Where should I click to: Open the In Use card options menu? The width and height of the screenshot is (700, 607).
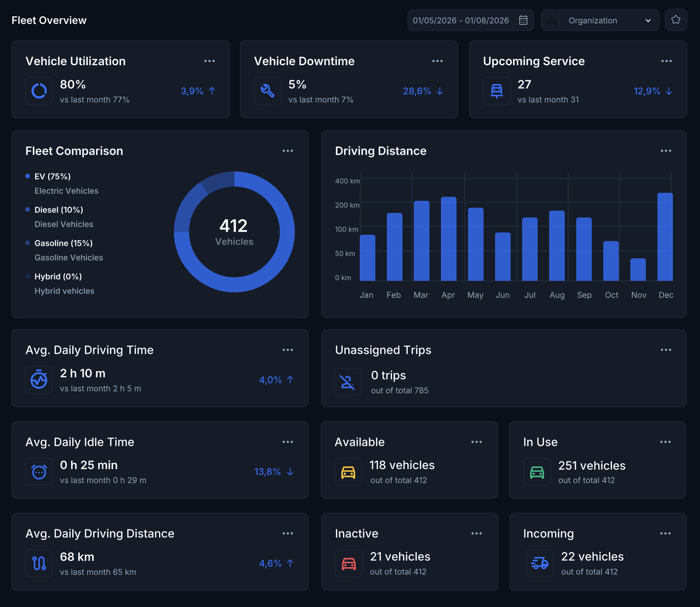pos(665,442)
